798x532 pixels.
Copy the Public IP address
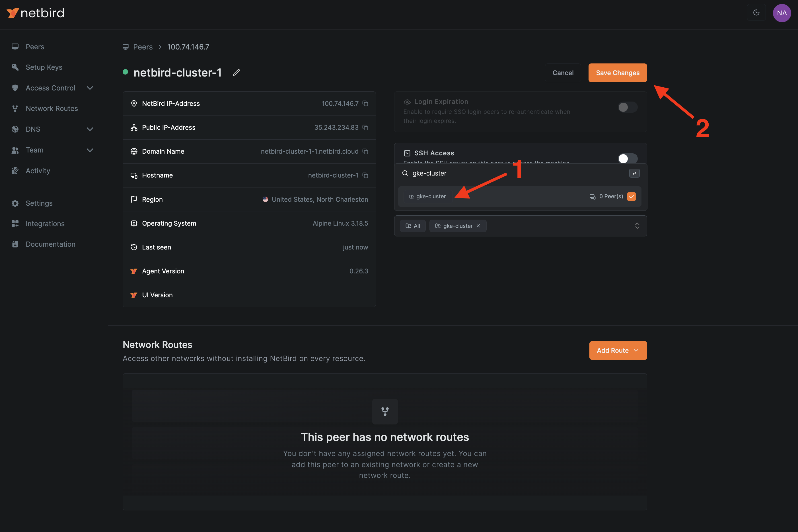[x=366, y=127]
